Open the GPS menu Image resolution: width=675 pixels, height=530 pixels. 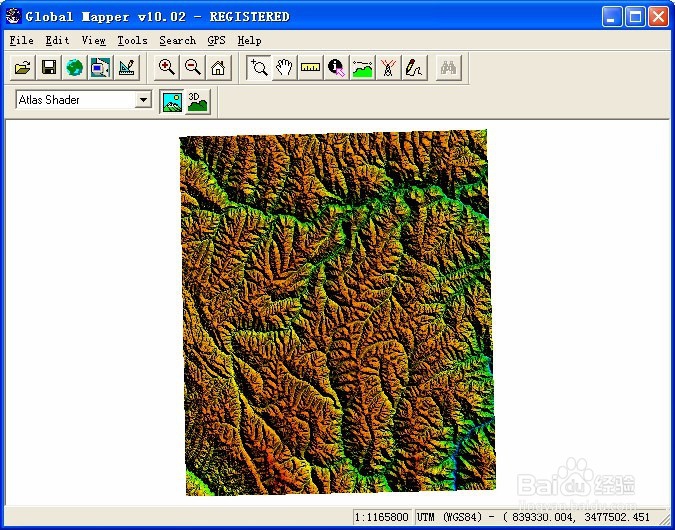click(x=216, y=40)
